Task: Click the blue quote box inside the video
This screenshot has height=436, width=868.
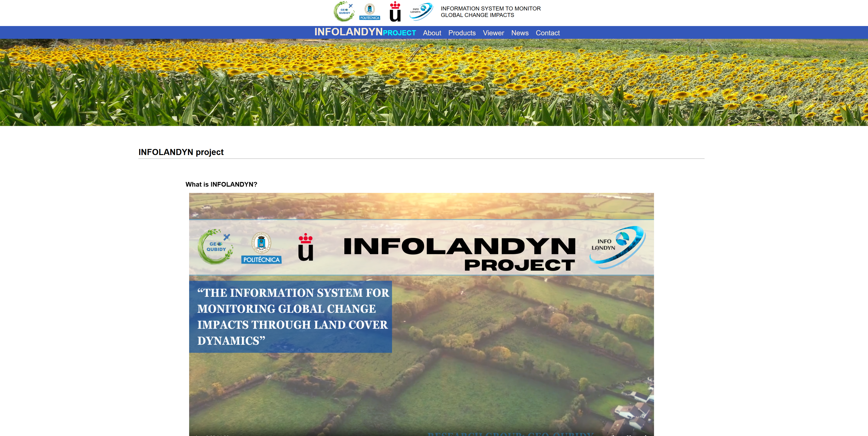Action: point(290,316)
